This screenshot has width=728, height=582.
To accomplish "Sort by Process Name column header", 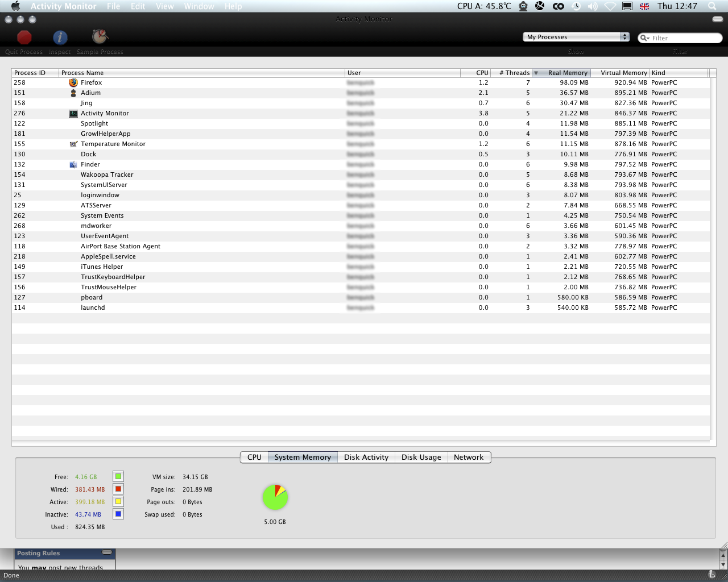I will [x=202, y=73].
